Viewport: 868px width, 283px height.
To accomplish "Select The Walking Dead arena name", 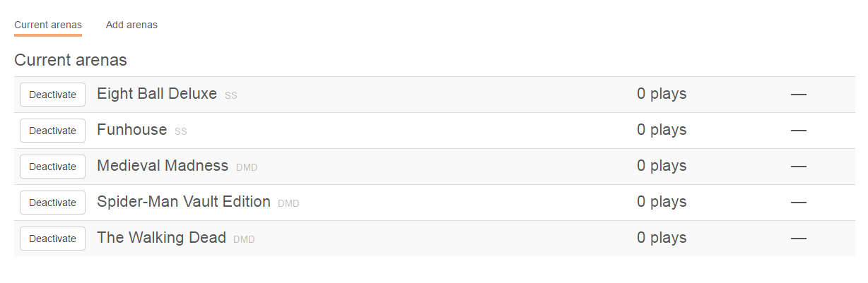I will pos(161,238).
